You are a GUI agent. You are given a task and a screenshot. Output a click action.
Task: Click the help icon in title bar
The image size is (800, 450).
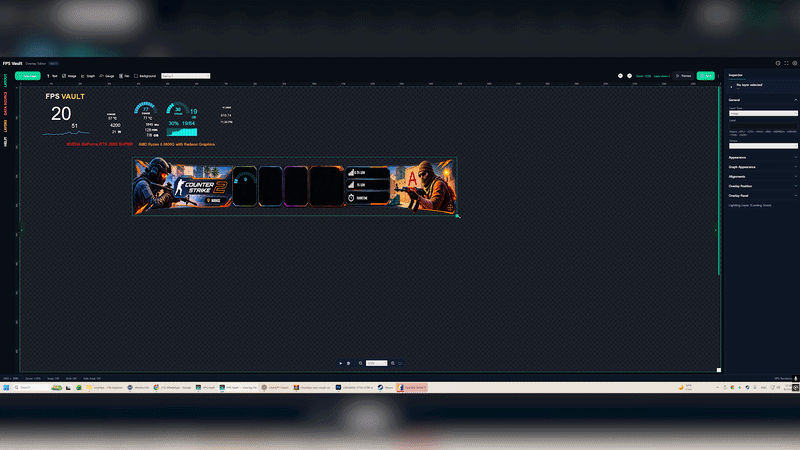click(x=778, y=63)
